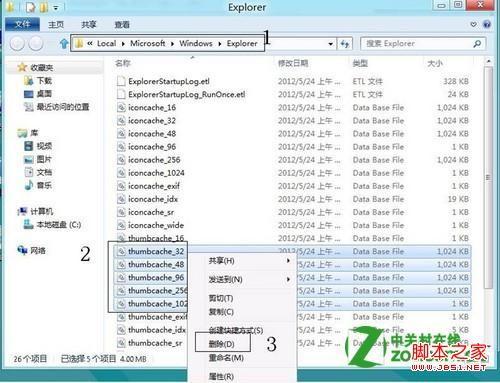Select the iconcache_16 file icon

click(x=121, y=107)
